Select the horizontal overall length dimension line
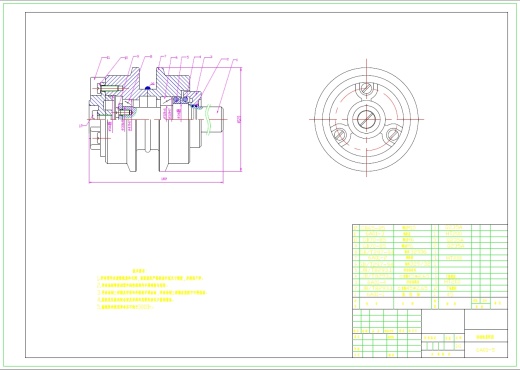This screenshot has width=520, height=370. pos(156,182)
